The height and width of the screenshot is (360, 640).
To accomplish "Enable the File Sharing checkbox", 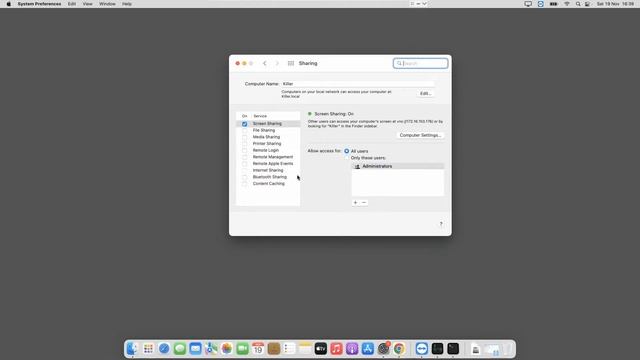I will [244, 130].
